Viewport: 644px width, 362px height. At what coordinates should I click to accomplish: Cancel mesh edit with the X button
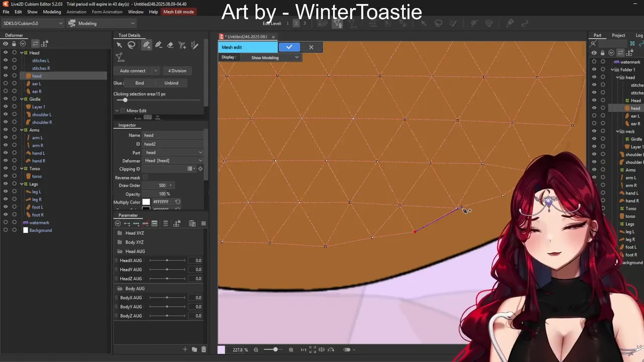[x=311, y=47]
